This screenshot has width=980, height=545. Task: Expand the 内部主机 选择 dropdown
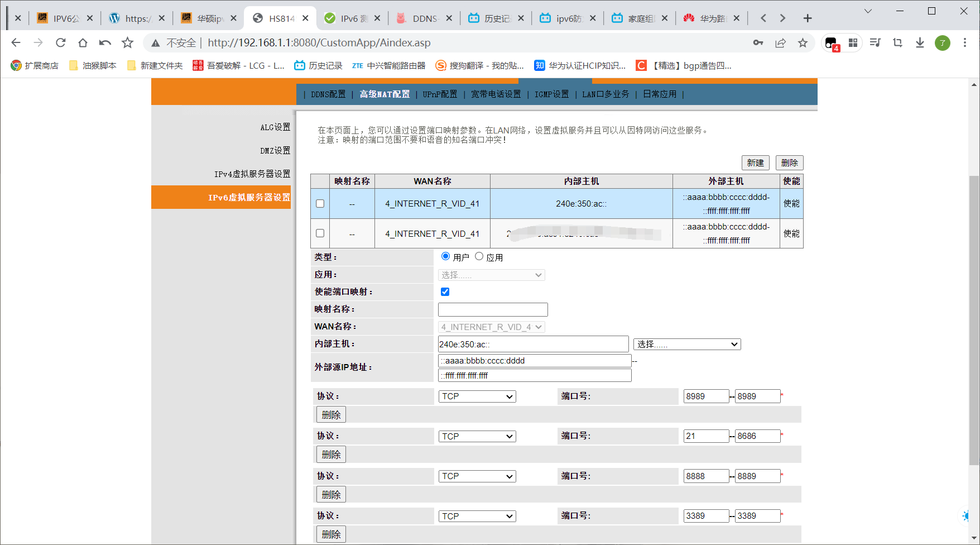[687, 344]
